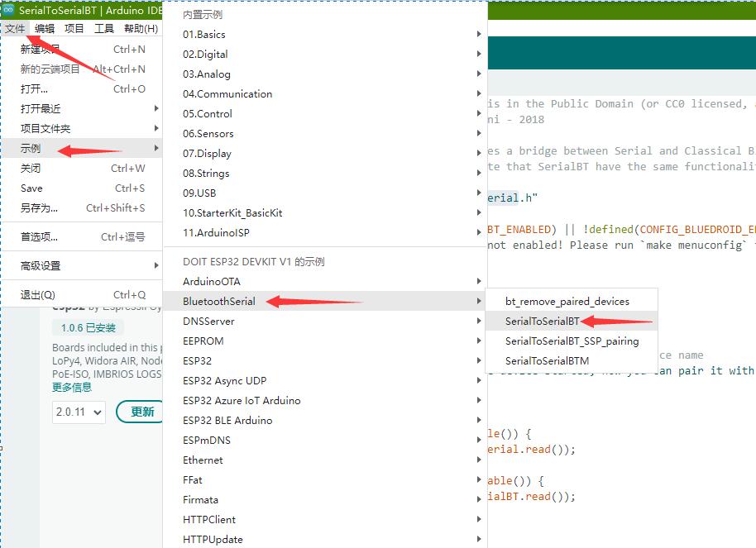
Task: Expand the 02.Digital examples
Action: 325,54
